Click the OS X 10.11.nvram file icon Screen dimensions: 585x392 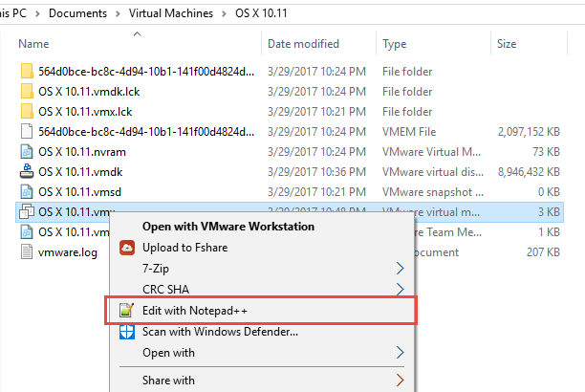27,151
